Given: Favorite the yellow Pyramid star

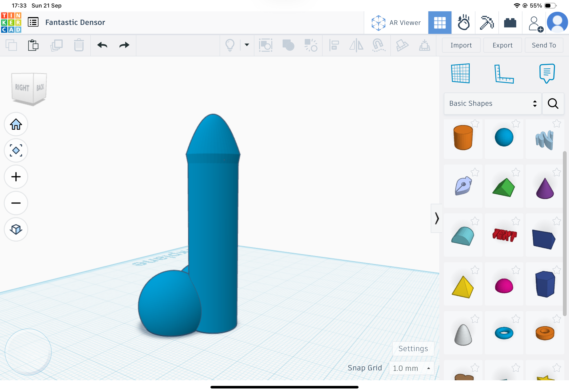Looking at the screenshot, I should point(475,270).
